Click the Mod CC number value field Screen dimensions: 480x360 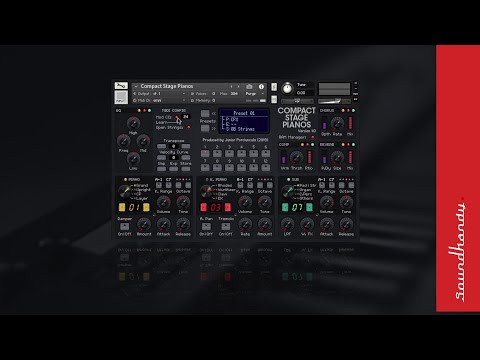(x=186, y=117)
